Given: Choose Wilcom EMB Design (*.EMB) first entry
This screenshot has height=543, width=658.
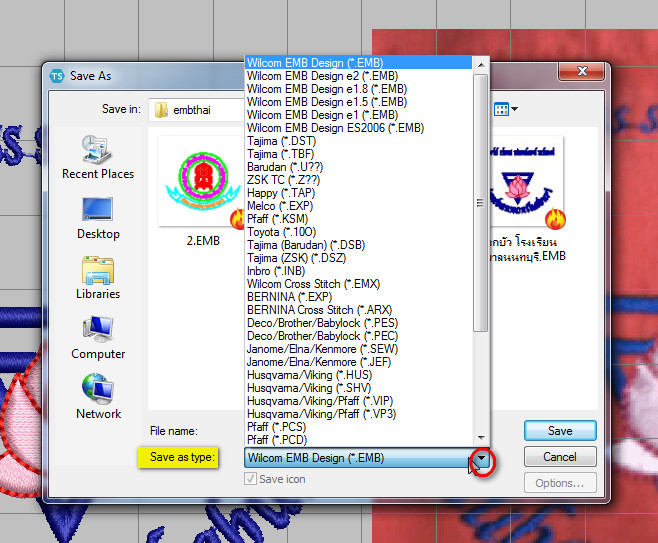Looking at the screenshot, I should coord(359,63).
